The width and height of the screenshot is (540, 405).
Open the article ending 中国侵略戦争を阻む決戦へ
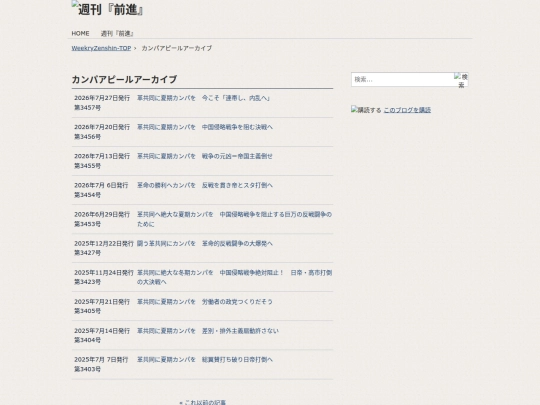point(205,127)
